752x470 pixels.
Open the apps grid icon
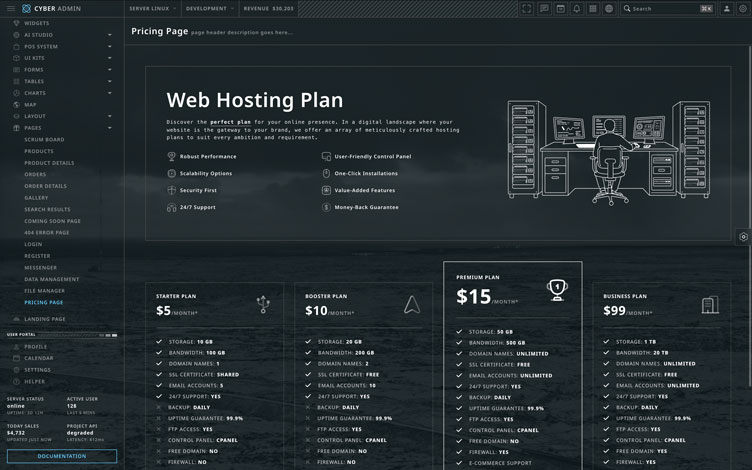[592, 8]
